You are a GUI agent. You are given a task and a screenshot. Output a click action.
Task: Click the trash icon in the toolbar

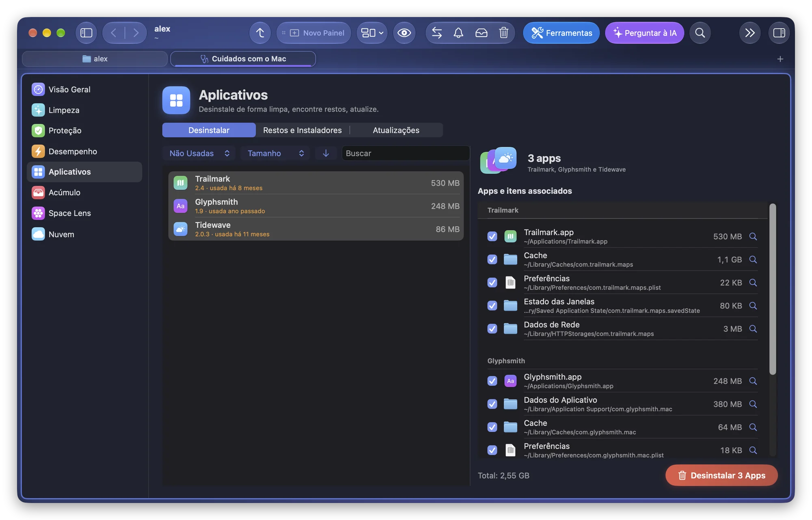pos(503,33)
